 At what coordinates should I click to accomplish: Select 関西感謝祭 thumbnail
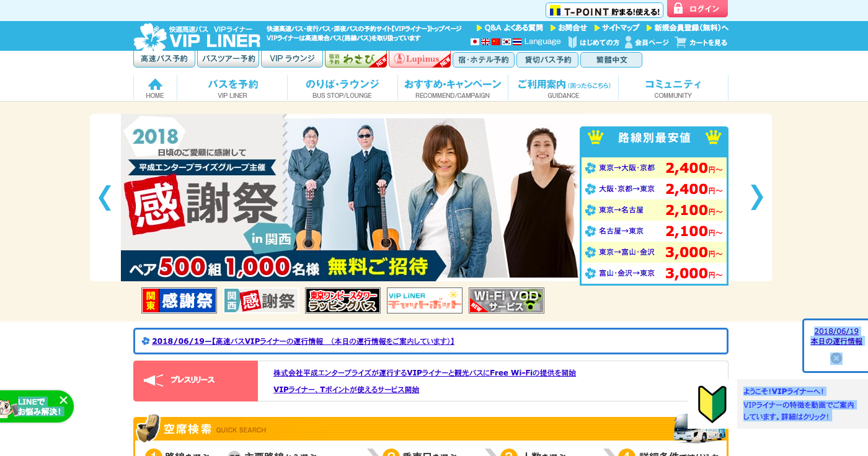pos(261,300)
